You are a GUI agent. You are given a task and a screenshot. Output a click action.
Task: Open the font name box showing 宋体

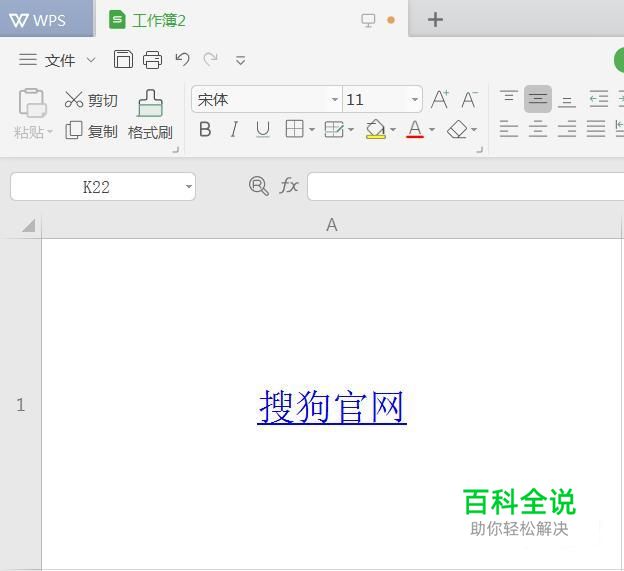coord(266,99)
